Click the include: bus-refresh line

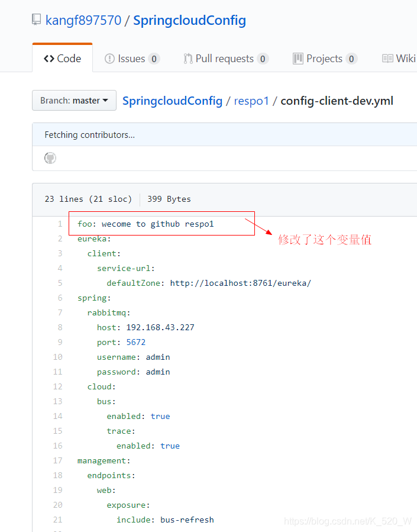(x=165, y=520)
